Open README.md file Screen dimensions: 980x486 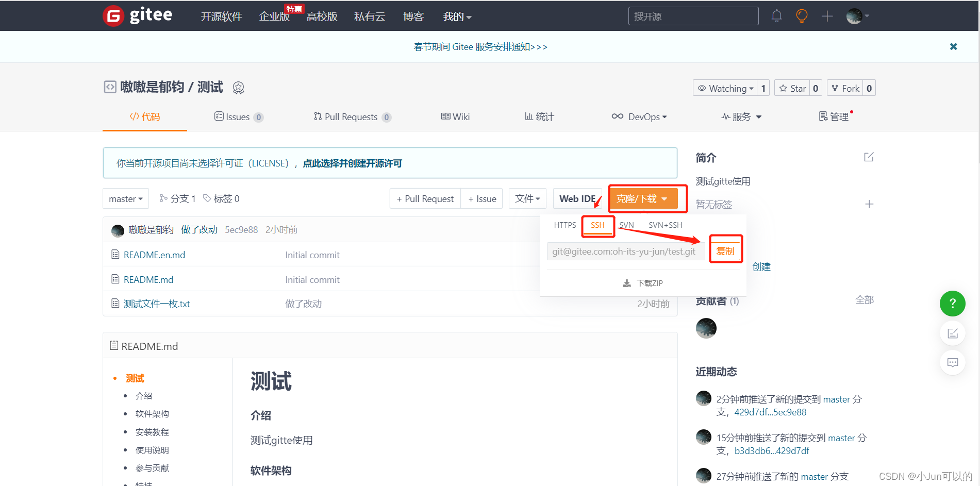(148, 279)
